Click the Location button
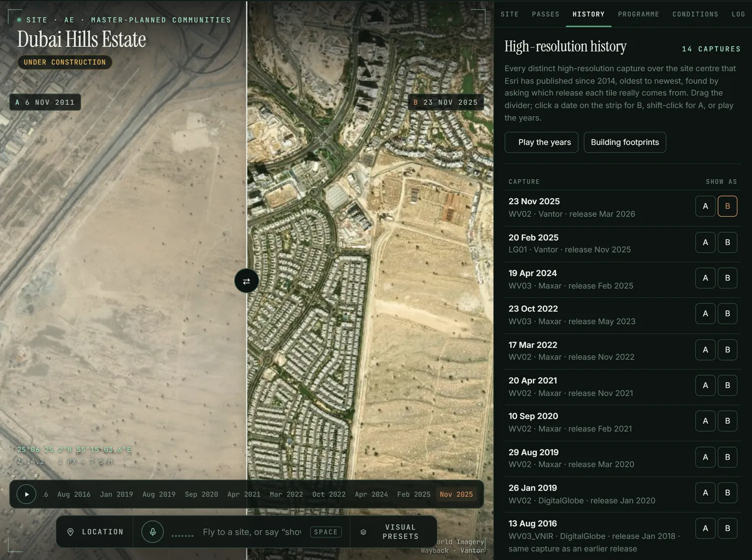Viewport: 752px width, 560px height. coord(95,532)
